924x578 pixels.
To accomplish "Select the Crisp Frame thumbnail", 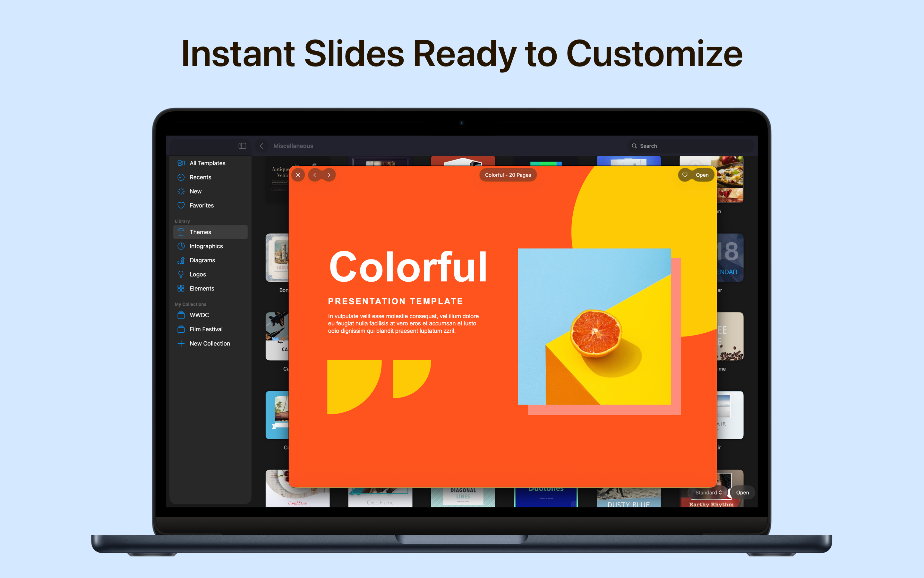I will point(380,498).
